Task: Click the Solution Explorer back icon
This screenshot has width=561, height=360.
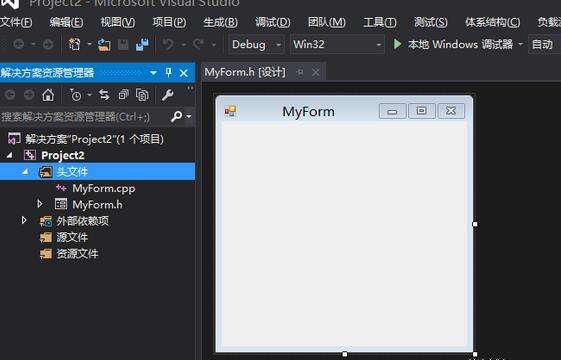Action: coord(10,95)
